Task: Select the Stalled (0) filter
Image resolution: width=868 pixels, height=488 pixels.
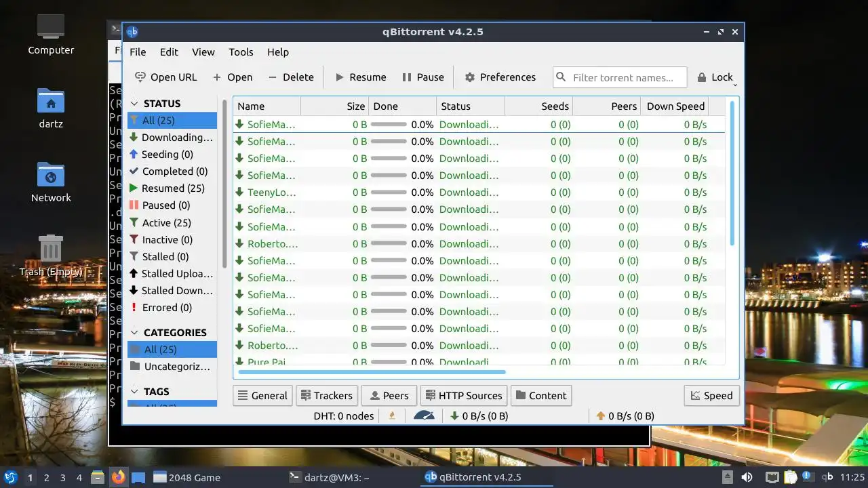Action: click(x=172, y=257)
